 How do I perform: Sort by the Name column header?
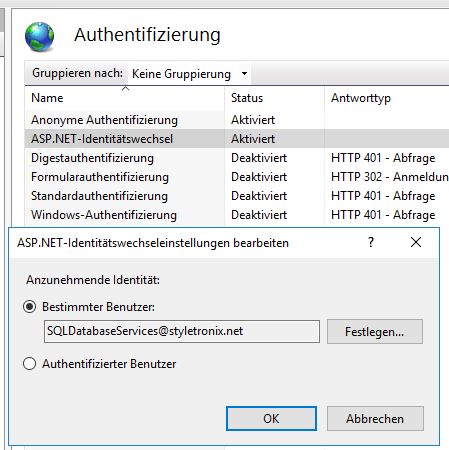[x=125, y=98]
